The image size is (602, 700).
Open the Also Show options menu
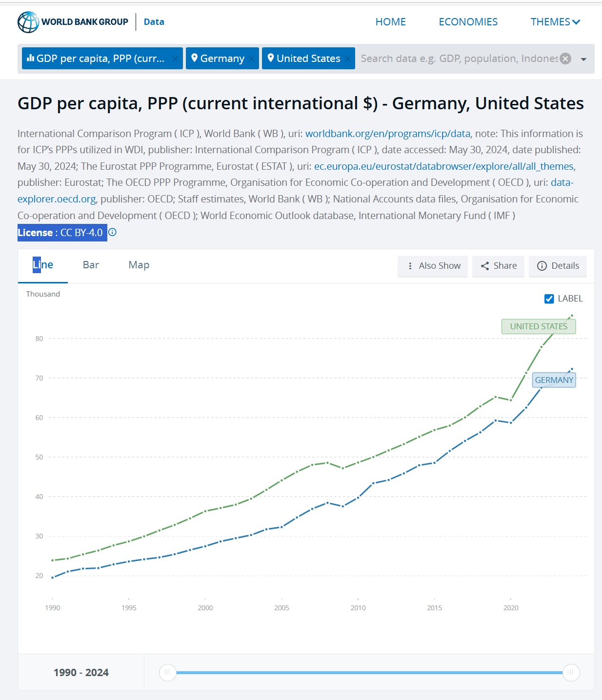coord(433,266)
